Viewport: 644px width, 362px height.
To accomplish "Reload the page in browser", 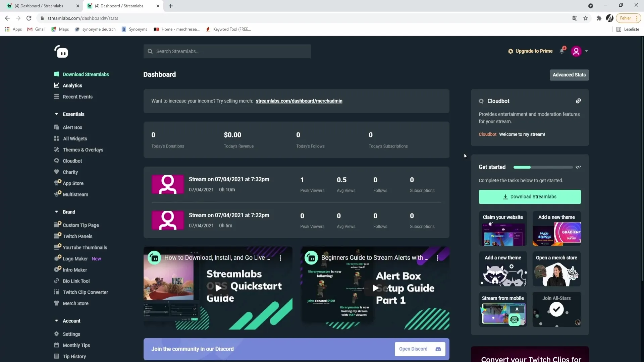I will 29,18.
